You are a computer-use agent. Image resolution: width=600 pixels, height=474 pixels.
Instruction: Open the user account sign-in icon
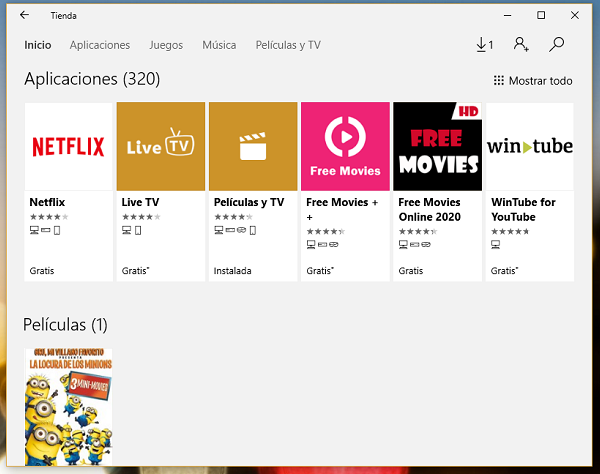[521, 44]
